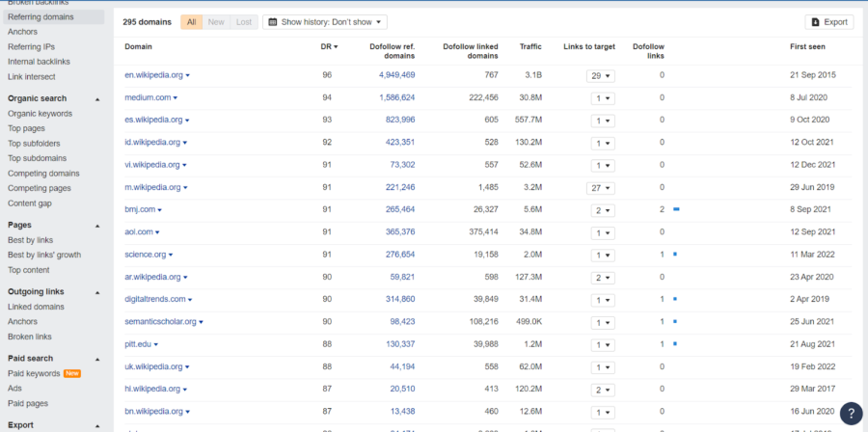Select the All filter tab
Viewport: 868px width, 432px height.
[192, 22]
